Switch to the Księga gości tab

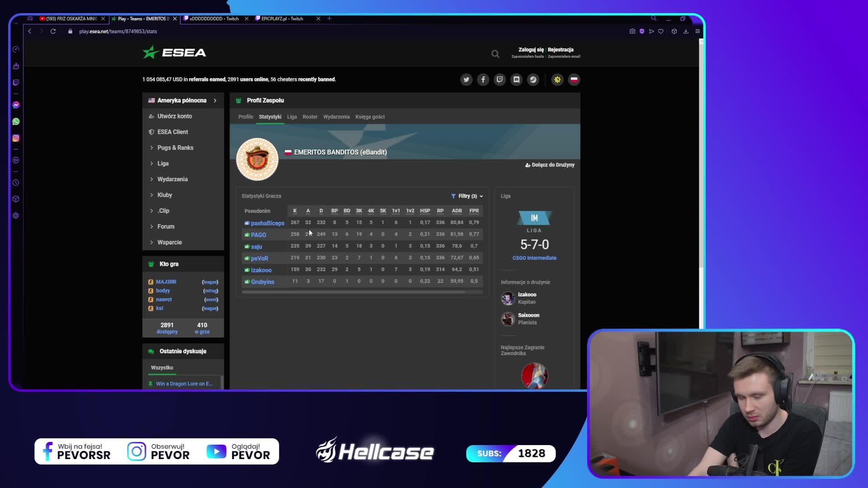[x=370, y=117]
